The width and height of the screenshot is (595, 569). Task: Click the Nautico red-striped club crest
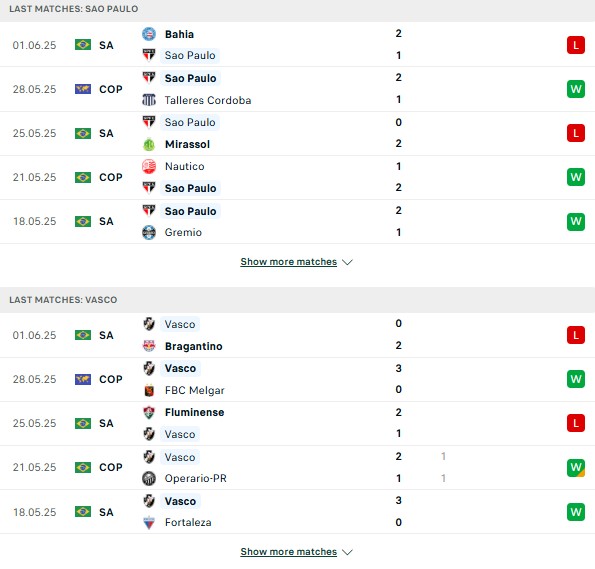pyautogui.click(x=149, y=166)
